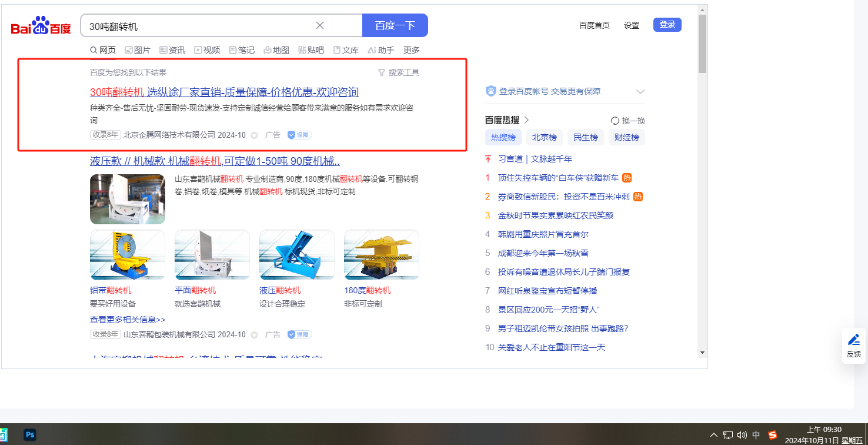Click the 铝带翻转机 product link
Screen dimensions: 868x445
point(111,290)
